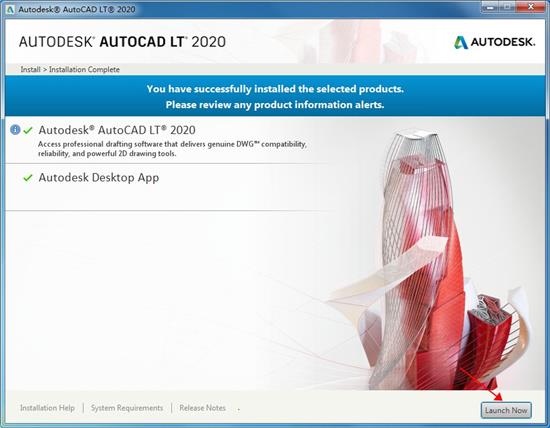Click the Autodesk logo in the header
550x428 pixels.
tap(495, 42)
